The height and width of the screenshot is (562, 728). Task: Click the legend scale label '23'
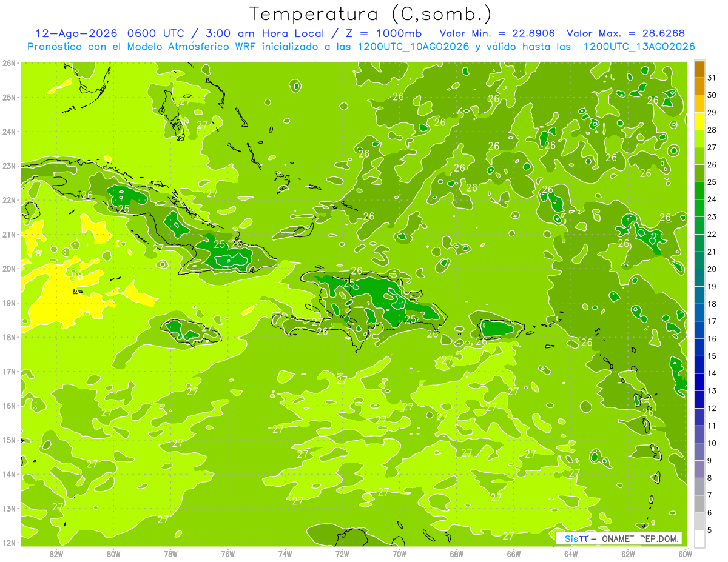(x=712, y=217)
